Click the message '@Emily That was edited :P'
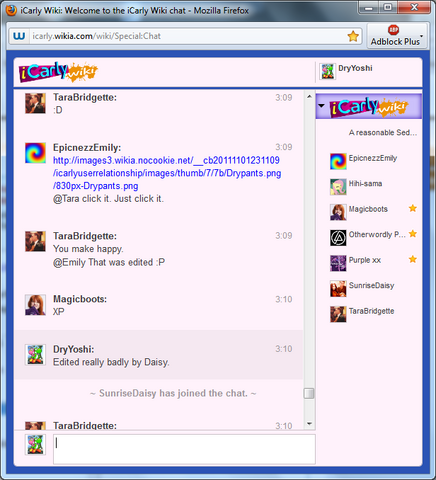 pyautogui.click(x=109, y=262)
